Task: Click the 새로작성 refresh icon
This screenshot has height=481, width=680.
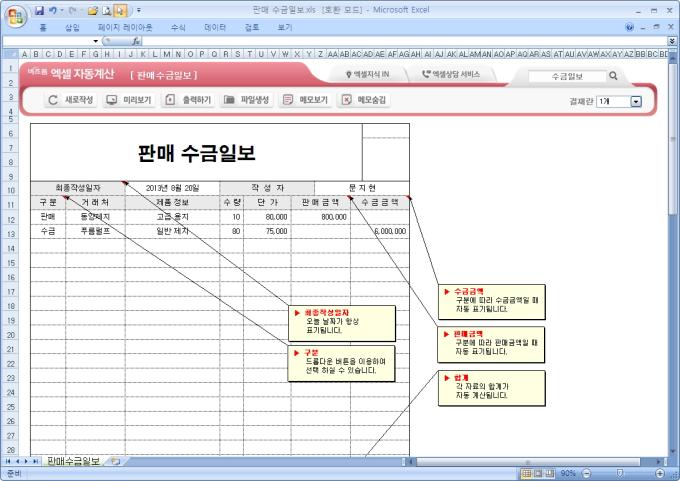Action: pyautogui.click(x=53, y=100)
